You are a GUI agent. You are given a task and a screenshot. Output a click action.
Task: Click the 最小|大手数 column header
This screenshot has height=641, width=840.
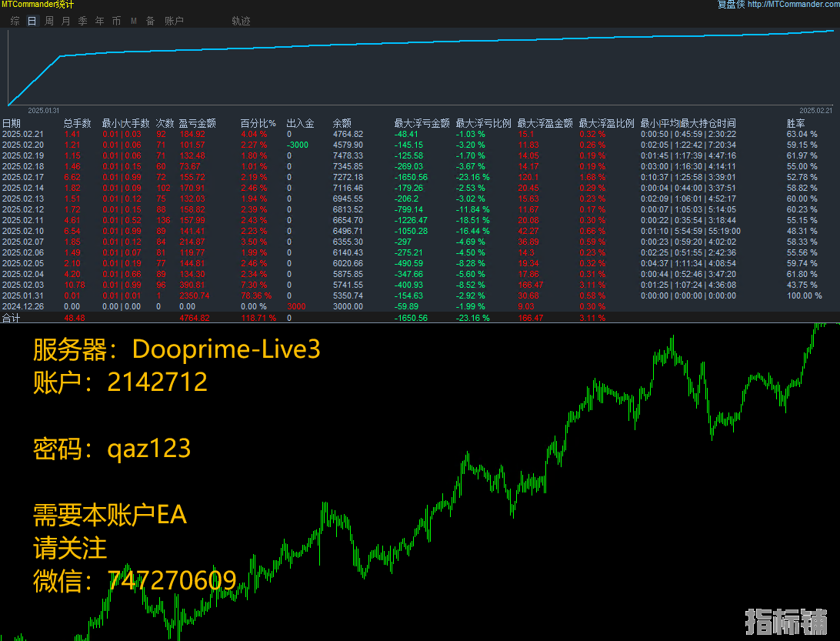coord(125,123)
